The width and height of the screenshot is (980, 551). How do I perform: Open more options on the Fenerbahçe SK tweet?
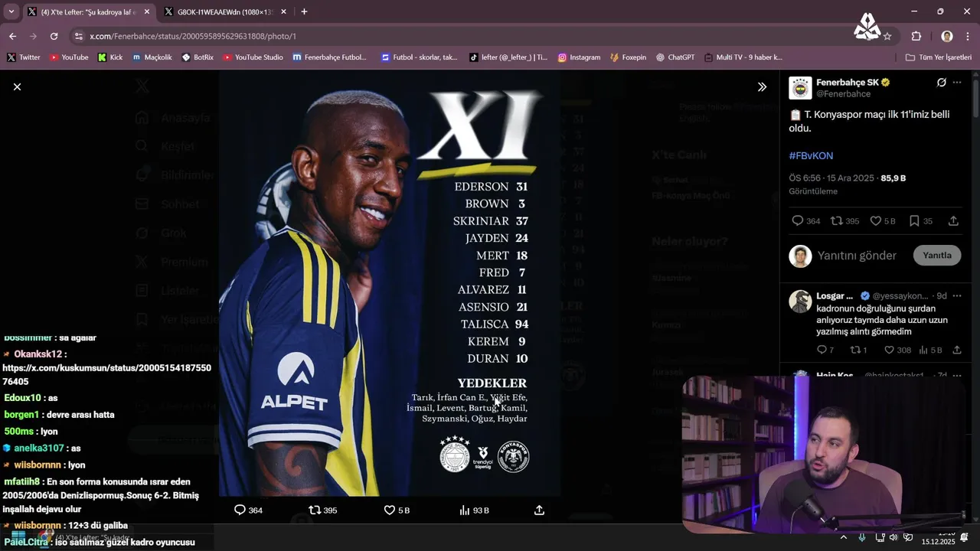[957, 83]
